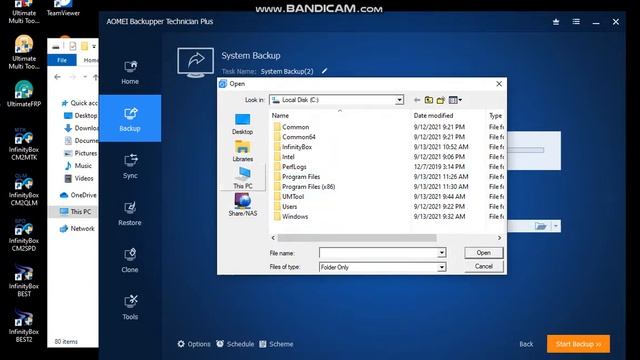Create a new folder in Open dialog
Image resolution: width=640 pixels, height=360 pixels.
[440, 100]
